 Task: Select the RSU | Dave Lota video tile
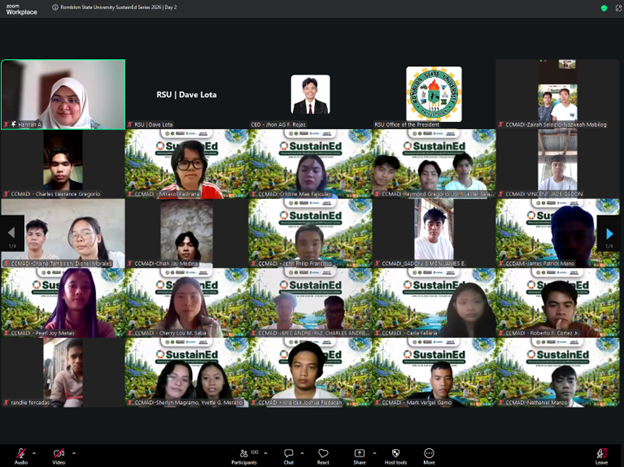(x=186, y=94)
